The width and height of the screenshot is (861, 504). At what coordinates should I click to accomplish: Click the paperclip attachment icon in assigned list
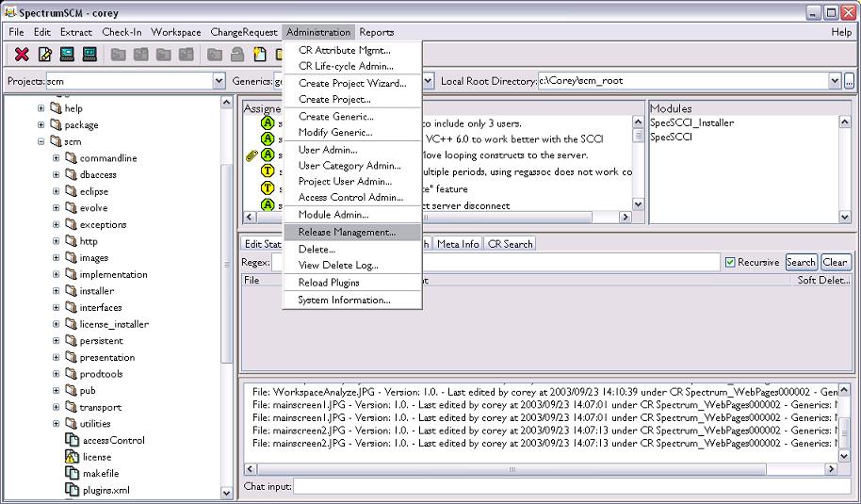pos(252,156)
